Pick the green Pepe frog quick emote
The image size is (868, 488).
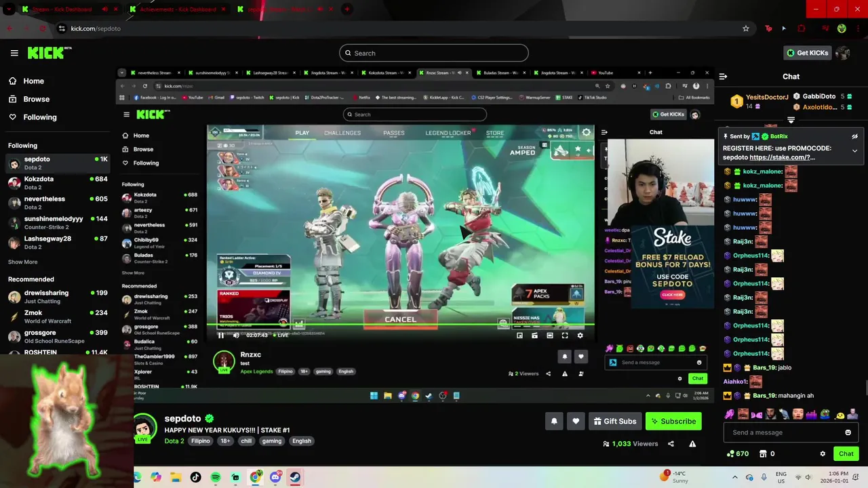pos(825,414)
